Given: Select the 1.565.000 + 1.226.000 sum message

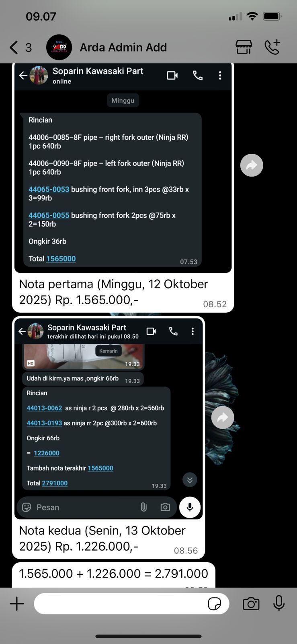Looking at the screenshot, I should click(x=113, y=574).
